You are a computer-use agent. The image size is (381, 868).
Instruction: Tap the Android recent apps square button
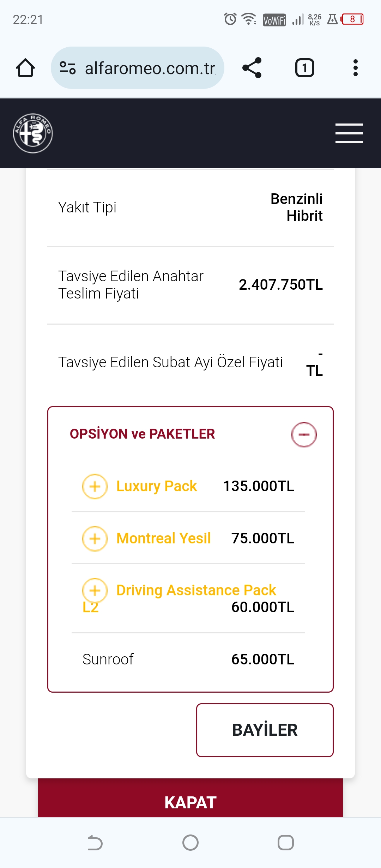click(285, 843)
